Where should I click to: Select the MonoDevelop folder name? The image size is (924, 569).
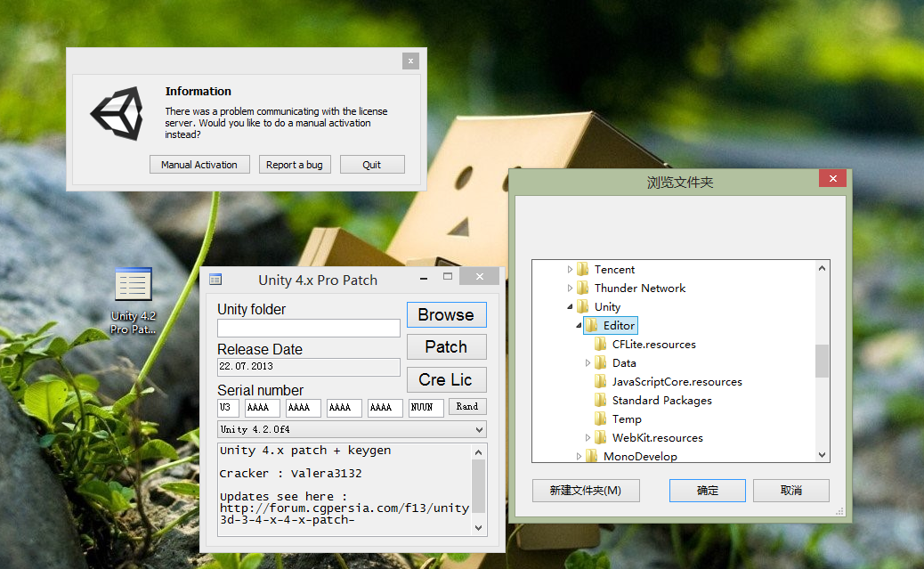640,457
